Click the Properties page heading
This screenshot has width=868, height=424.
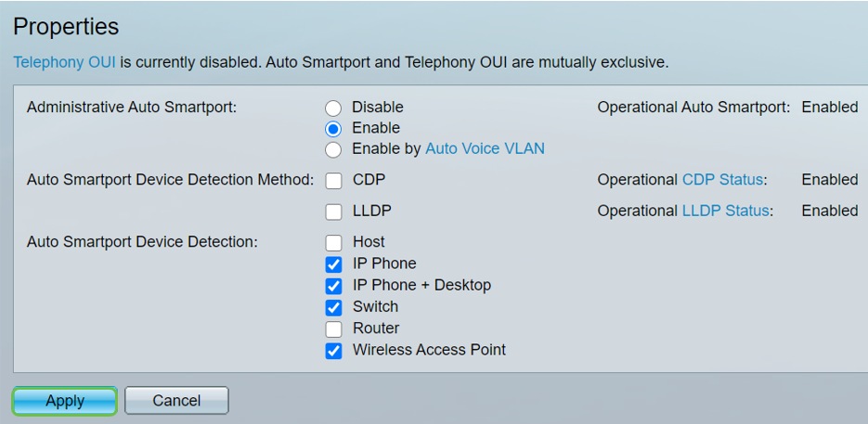click(x=66, y=26)
